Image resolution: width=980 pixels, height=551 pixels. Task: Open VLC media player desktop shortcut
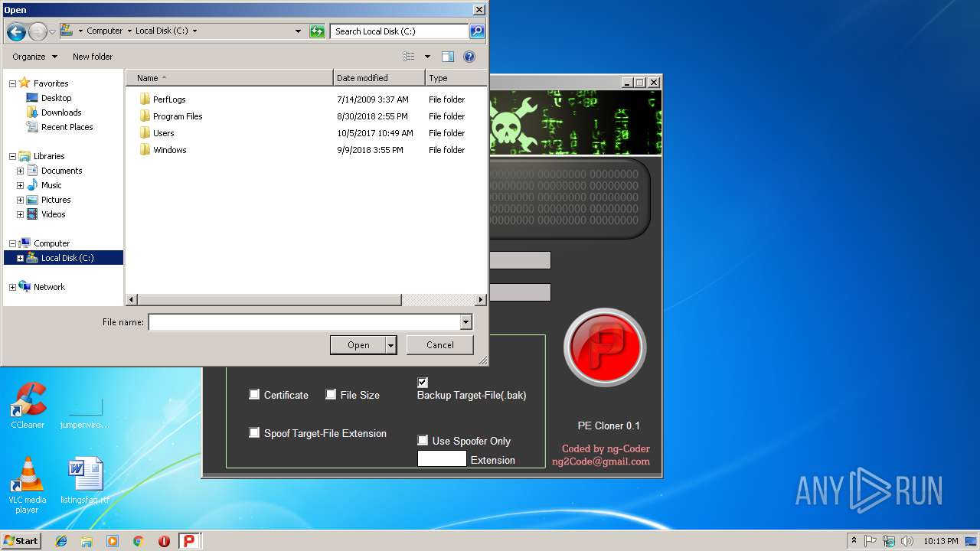tap(28, 485)
